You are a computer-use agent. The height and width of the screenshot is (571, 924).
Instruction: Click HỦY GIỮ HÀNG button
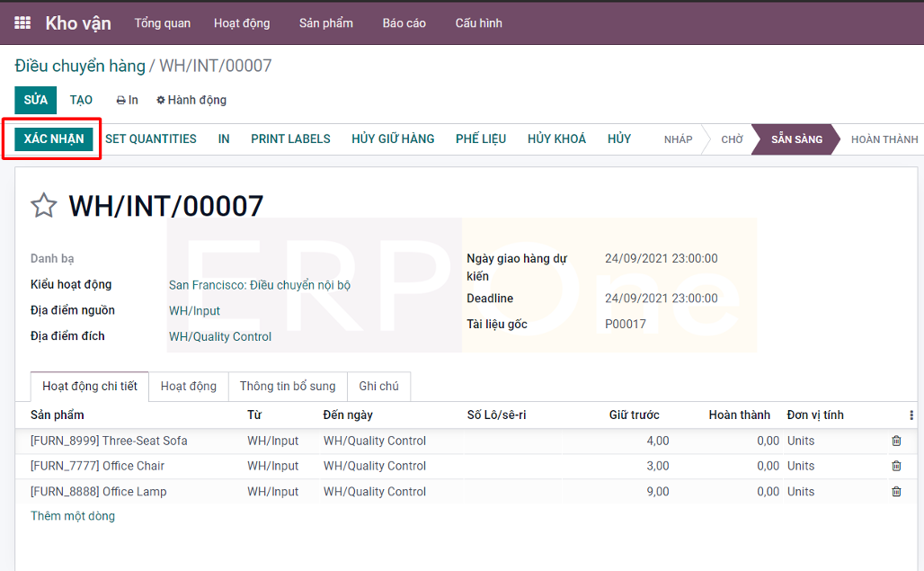tap(393, 139)
